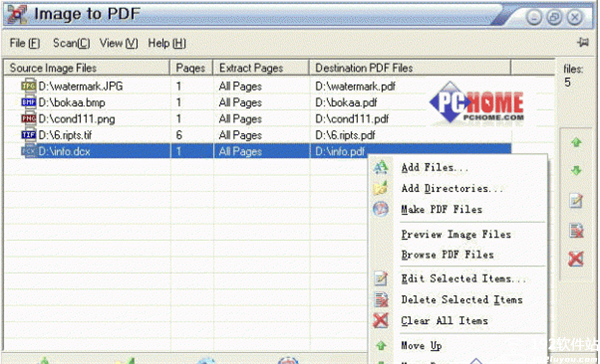Click the JPG file type icon
The width and height of the screenshot is (600, 364).
(29, 86)
